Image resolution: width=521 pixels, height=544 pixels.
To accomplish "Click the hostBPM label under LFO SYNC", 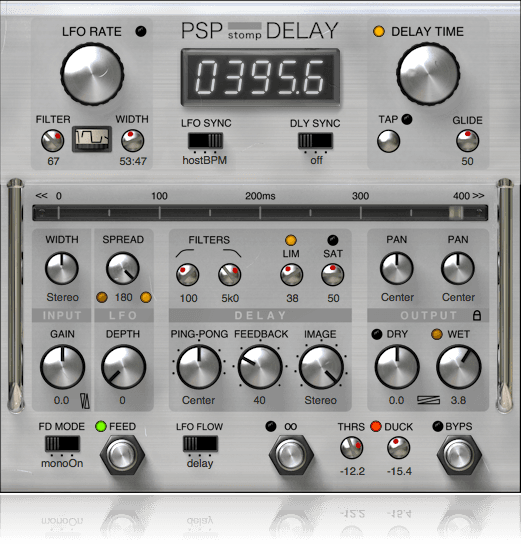I will coord(205,160).
